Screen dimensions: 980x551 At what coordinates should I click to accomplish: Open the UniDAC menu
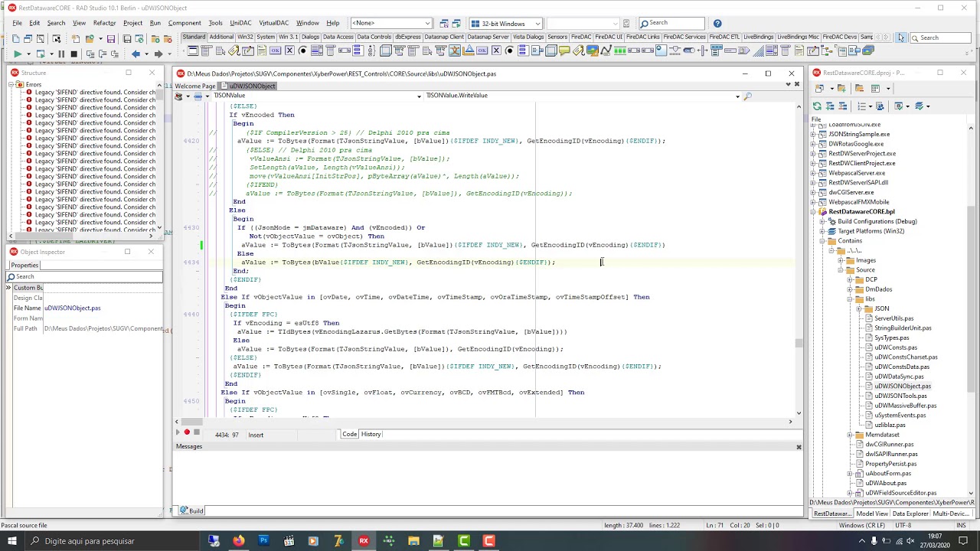point(240,23)
